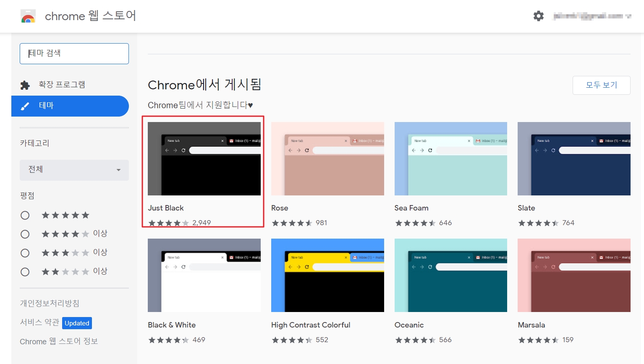Click the 모두 보기 button

tap(601, 85)
